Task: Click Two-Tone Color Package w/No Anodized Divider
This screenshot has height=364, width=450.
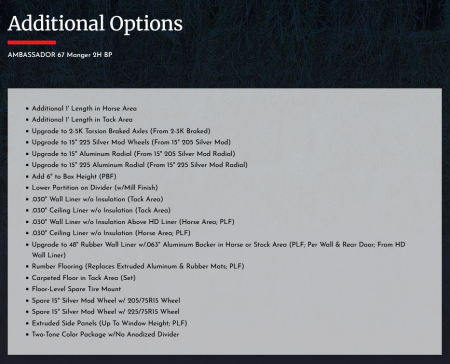Action: pos(105,334)
